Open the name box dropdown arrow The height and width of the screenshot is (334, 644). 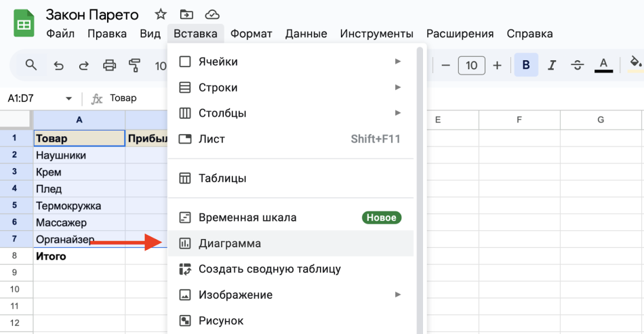point(68,99)
